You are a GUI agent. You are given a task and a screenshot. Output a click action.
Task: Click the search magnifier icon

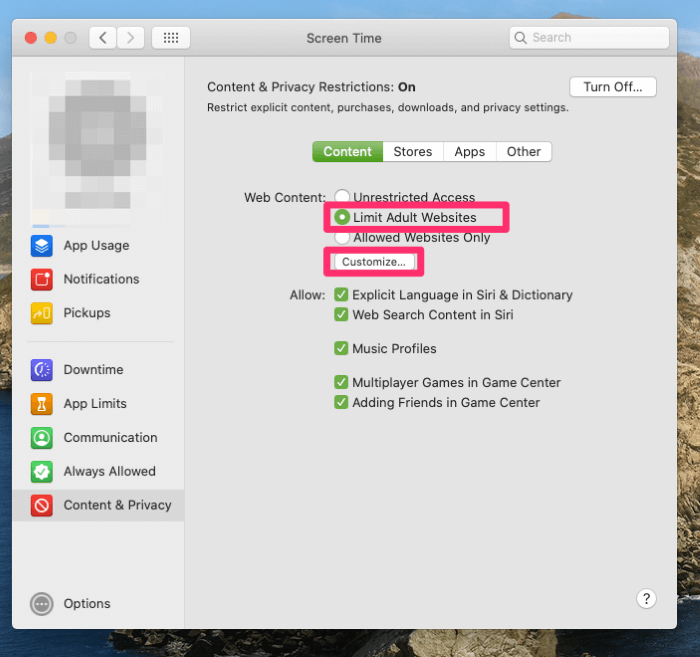[x=520, y=38]
